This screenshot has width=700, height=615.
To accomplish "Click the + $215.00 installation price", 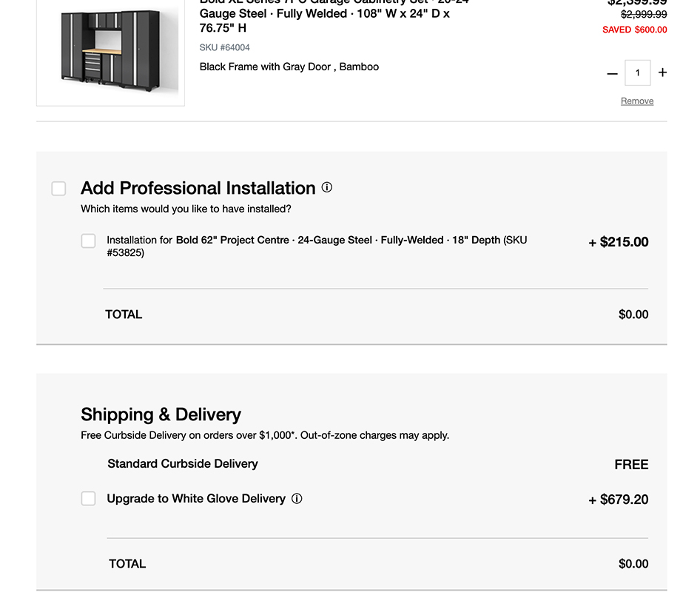I will pyautogui.click(x=619, y=242).
